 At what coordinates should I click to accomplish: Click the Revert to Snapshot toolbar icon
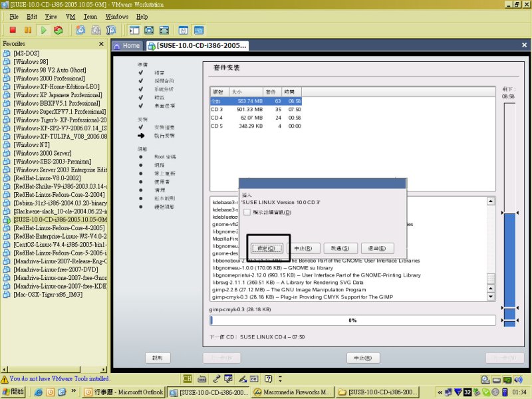96,30
